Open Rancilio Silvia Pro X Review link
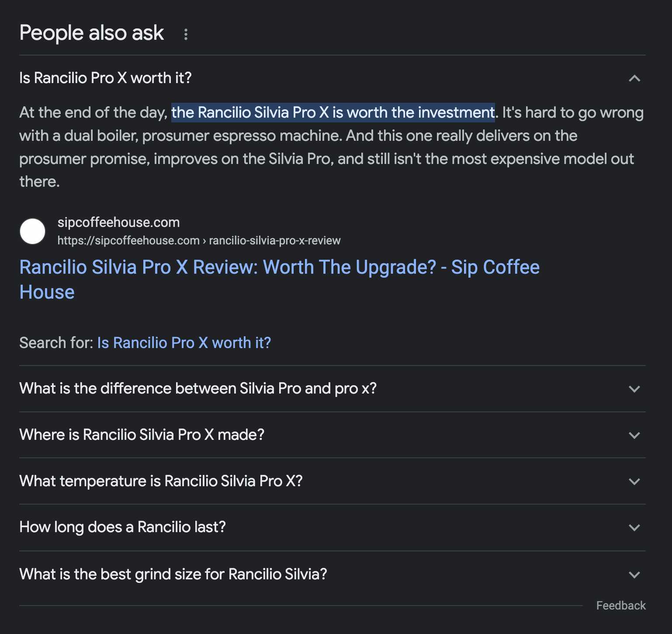The image size is (672, 634). click(x=280, y=279)
